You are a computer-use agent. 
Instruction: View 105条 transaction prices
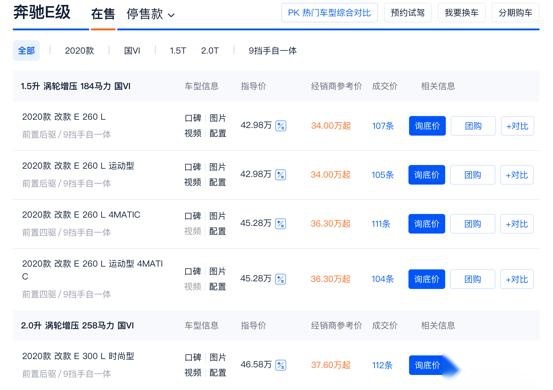(382, 175)
